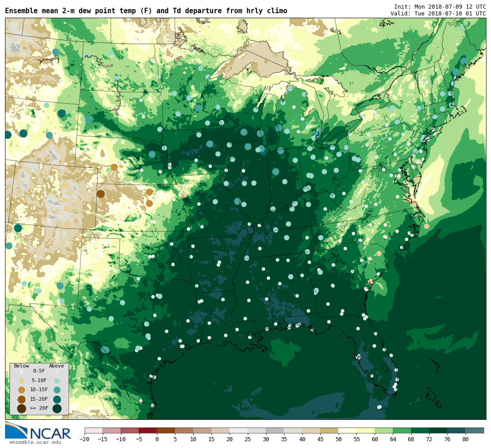Click the 'Init: Mon 2018-07-09 12 UTC' text
This screenshot has width=491, height=448.
coord(440,6)
